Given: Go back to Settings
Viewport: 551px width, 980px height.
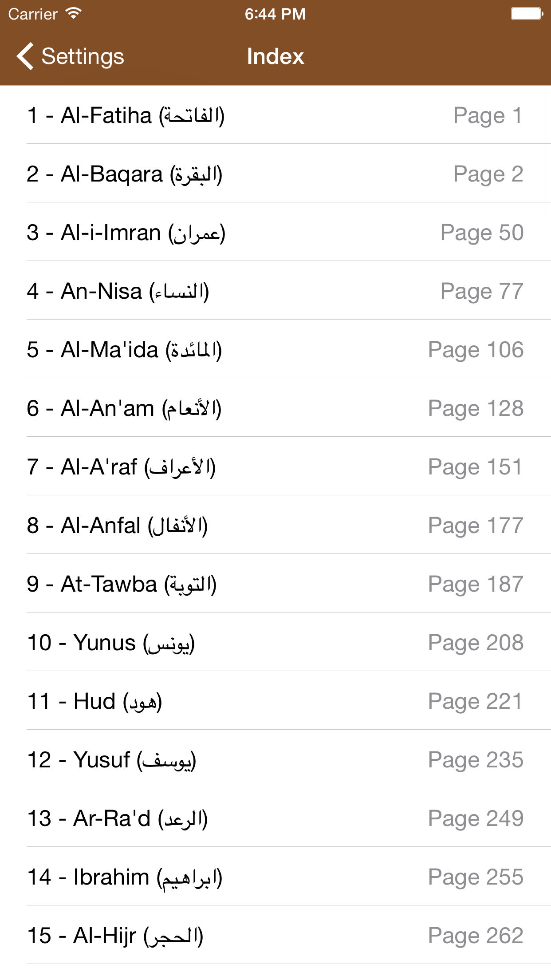Looking at the screenshot, I should pos(83,56).
